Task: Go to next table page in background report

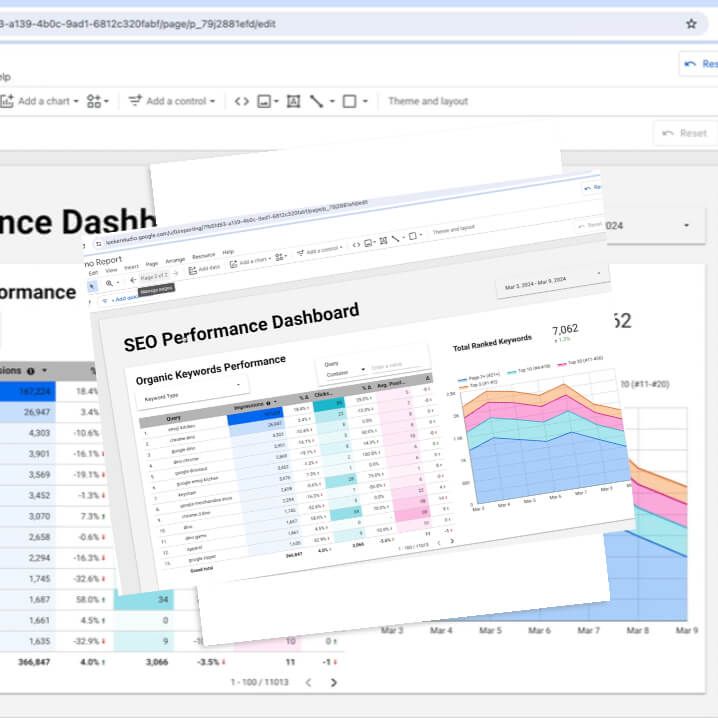Action: click(x=333, y=682)
